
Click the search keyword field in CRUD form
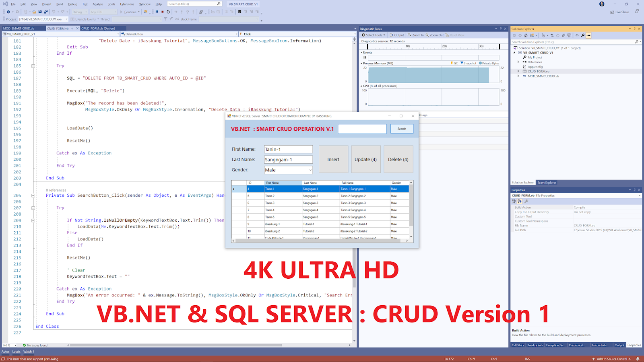point(362,129)
